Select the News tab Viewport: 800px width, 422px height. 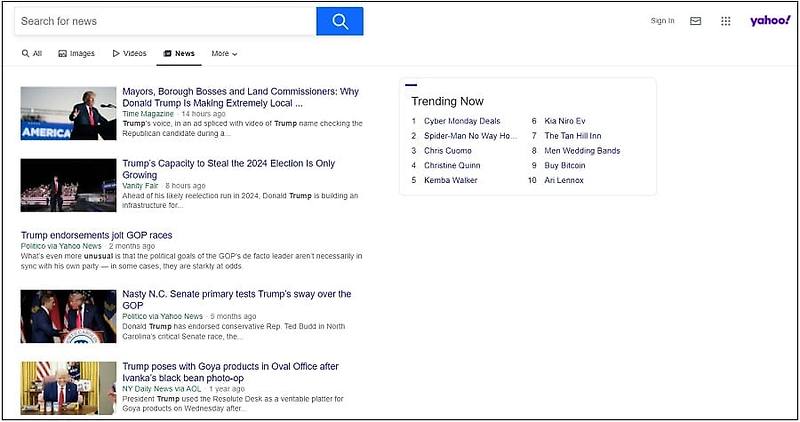click(179, 53)
